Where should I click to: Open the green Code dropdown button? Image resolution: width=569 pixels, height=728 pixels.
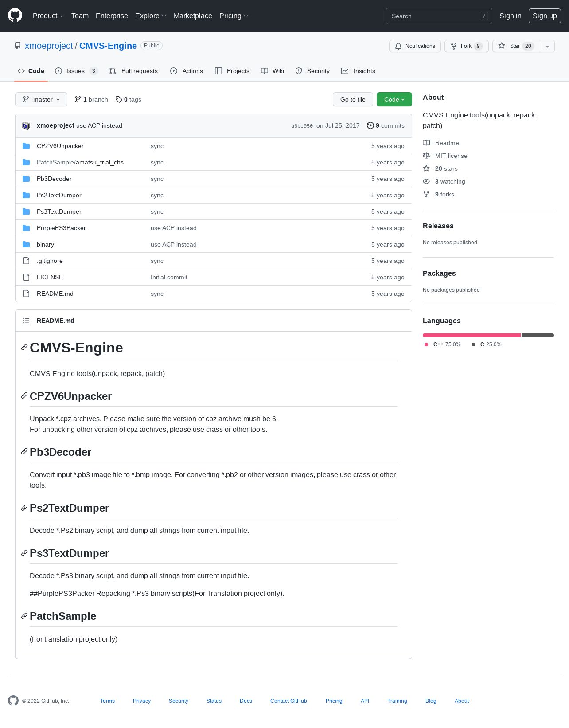(x=394, y=99)
